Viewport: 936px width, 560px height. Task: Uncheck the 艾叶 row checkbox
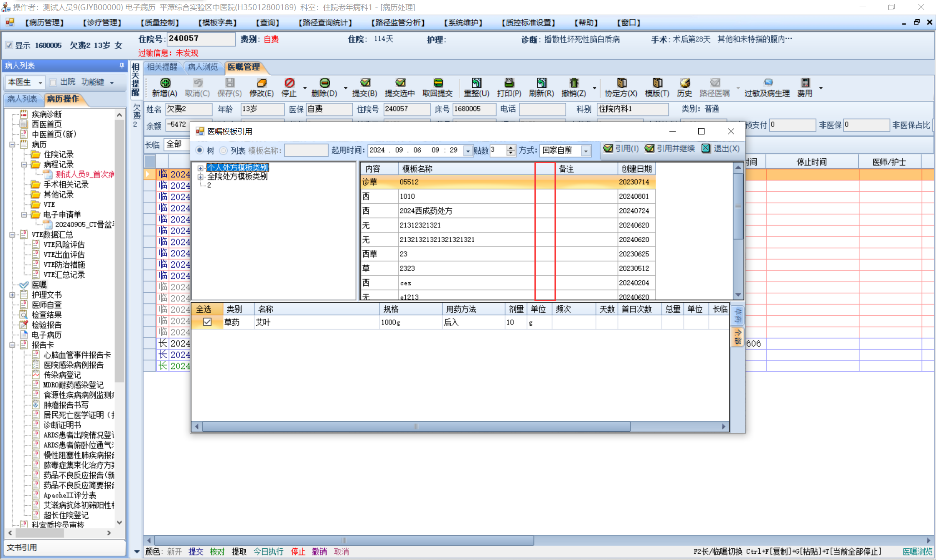207,322
